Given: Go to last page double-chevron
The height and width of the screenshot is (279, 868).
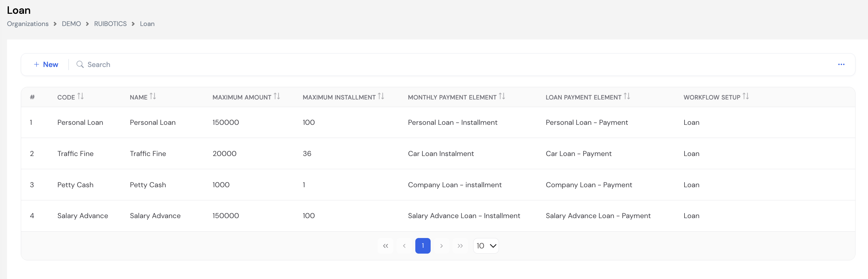Looking at the screenshot, I should coord(460,246).
